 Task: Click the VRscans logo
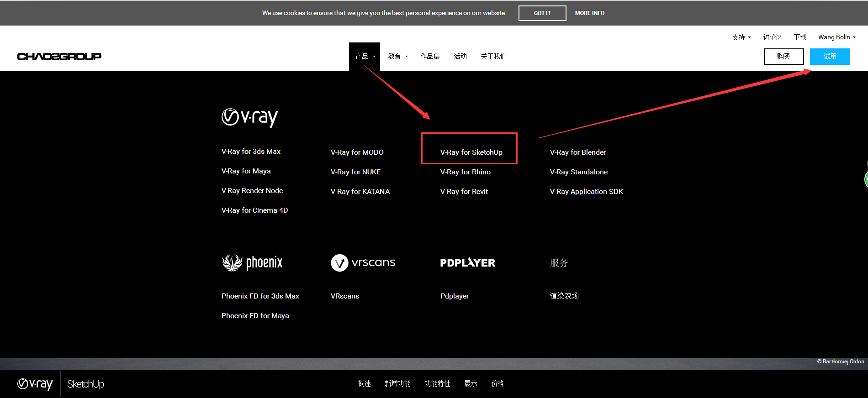[363, 262]
